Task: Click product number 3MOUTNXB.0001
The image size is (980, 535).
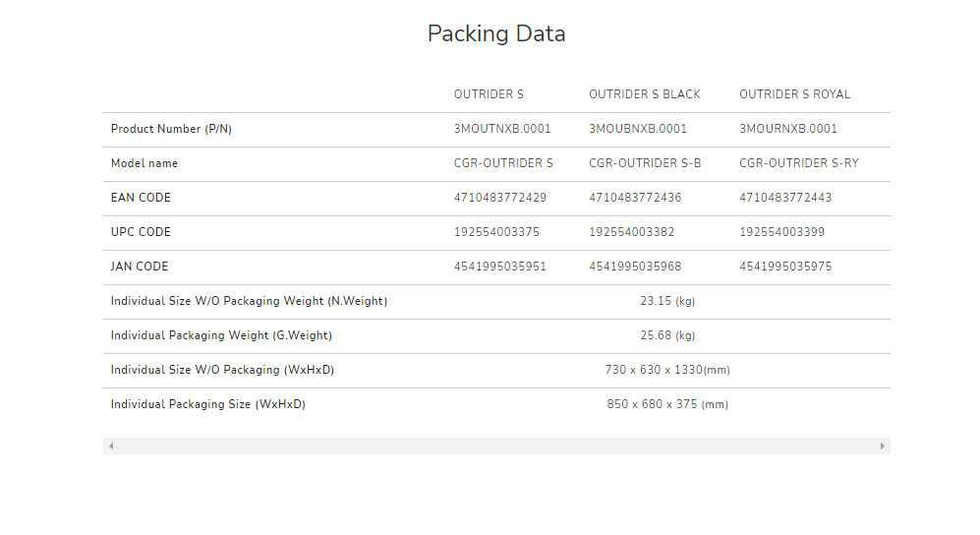Action: (x=502, y=129)
